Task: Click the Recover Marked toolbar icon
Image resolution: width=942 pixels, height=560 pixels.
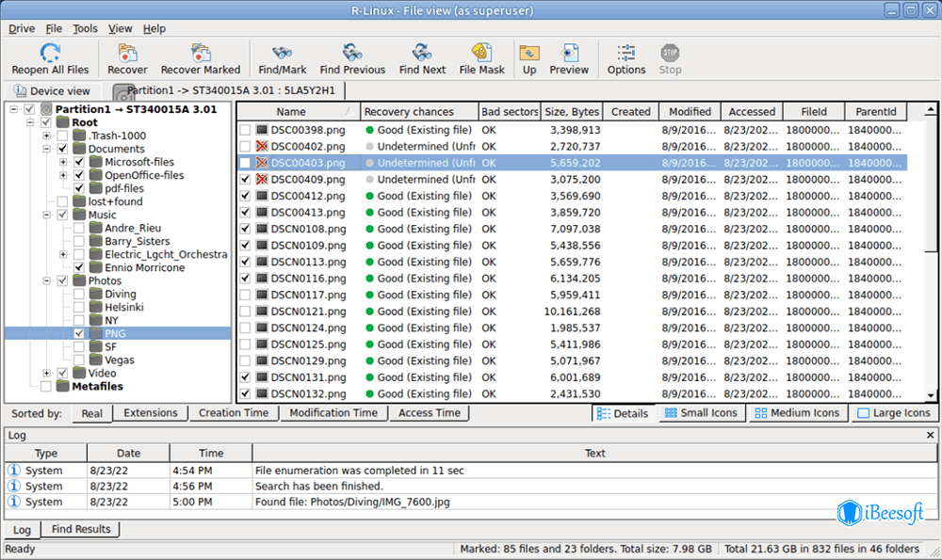Action: coord(200,53)
